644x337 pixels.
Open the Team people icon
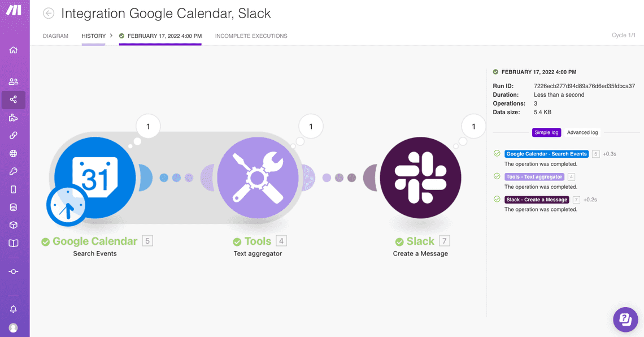coord(14,81)
